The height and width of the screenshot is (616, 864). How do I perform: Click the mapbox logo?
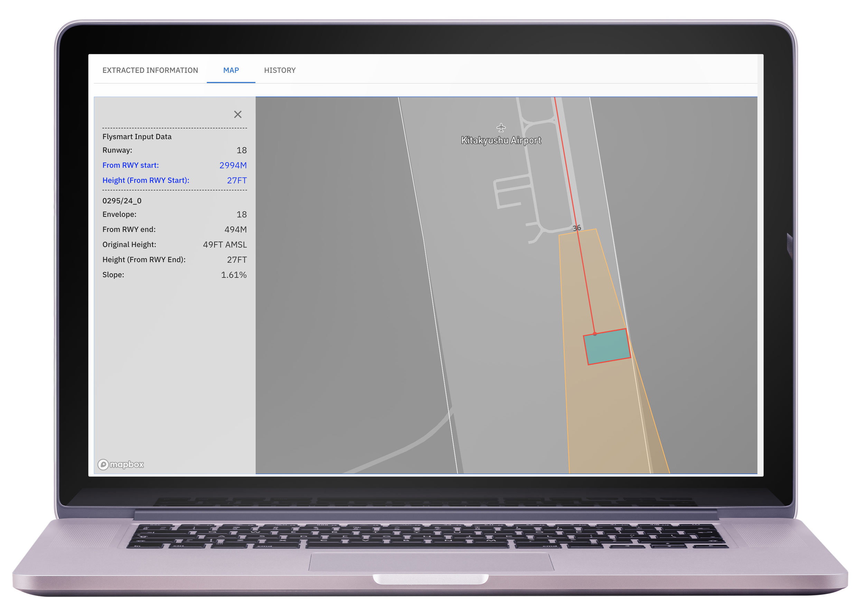[121, 464]
